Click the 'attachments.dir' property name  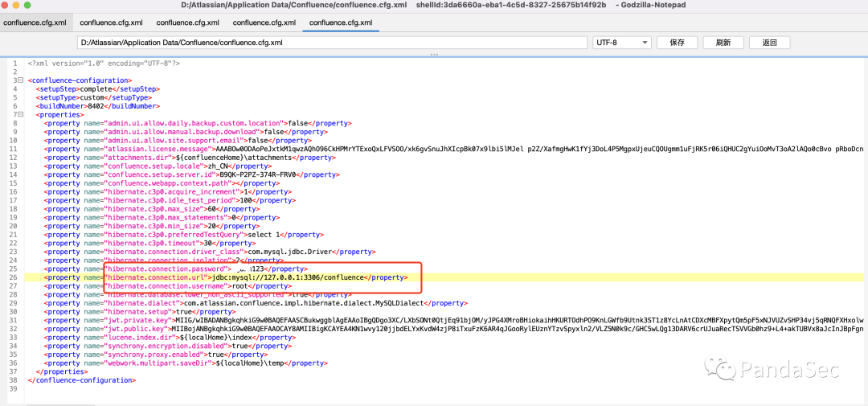tap(138, 158)
